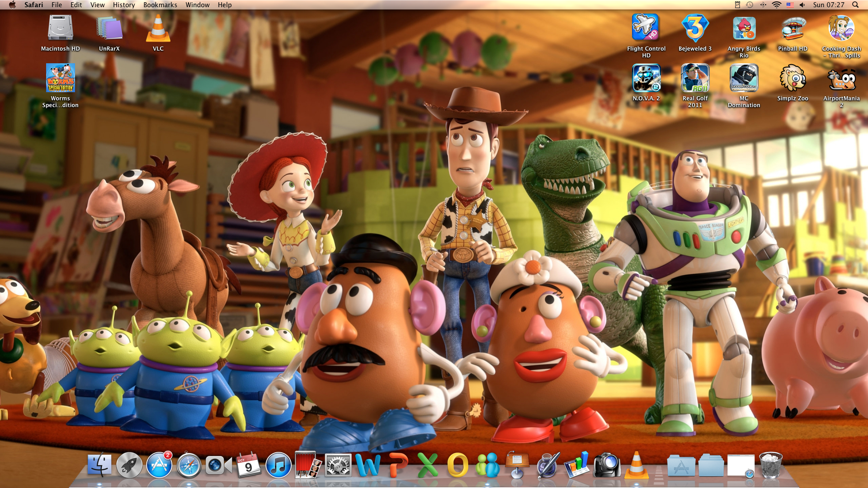868x488 pixels.
Task: Open the Wi-Fi status menu
Action: 777,5
